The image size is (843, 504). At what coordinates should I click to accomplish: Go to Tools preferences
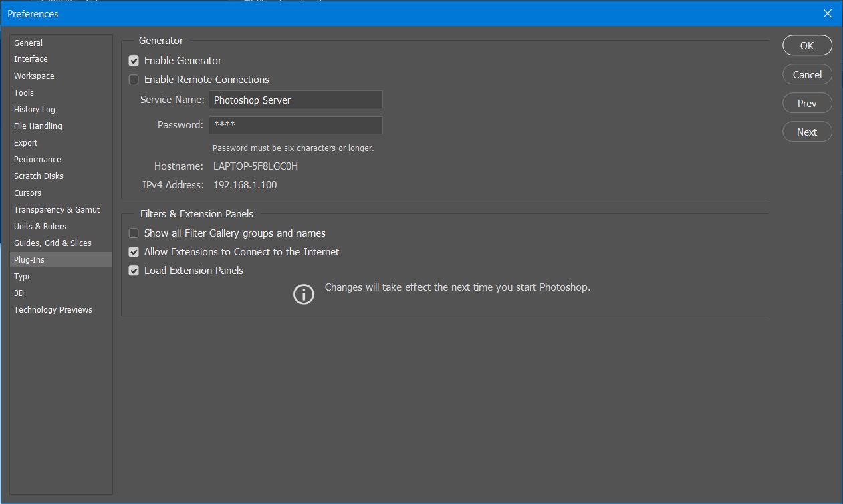coord(61,93)
